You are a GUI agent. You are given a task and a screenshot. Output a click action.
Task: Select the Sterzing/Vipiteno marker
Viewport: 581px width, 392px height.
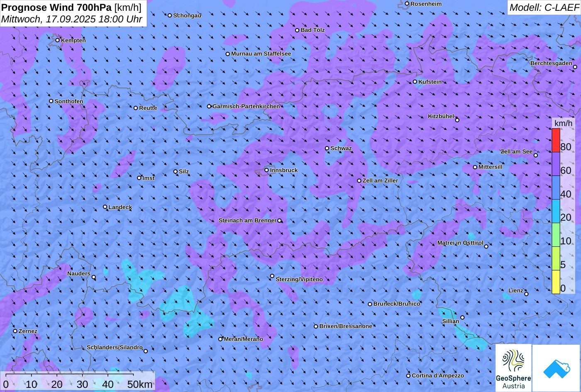(x=272, y=276)
